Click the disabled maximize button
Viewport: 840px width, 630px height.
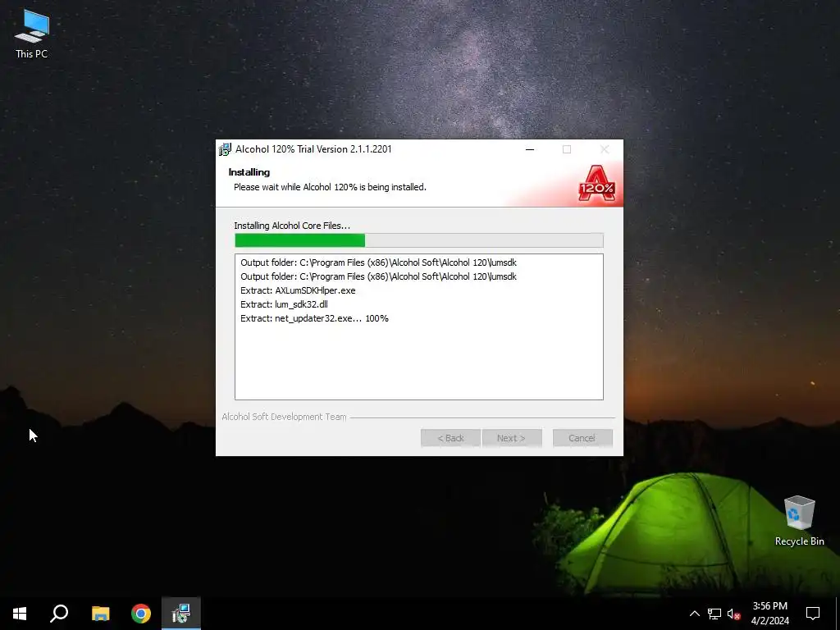[x=567, y=149]
